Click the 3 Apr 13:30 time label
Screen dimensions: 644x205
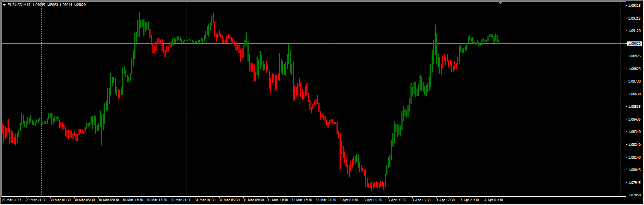coord(421,200)
